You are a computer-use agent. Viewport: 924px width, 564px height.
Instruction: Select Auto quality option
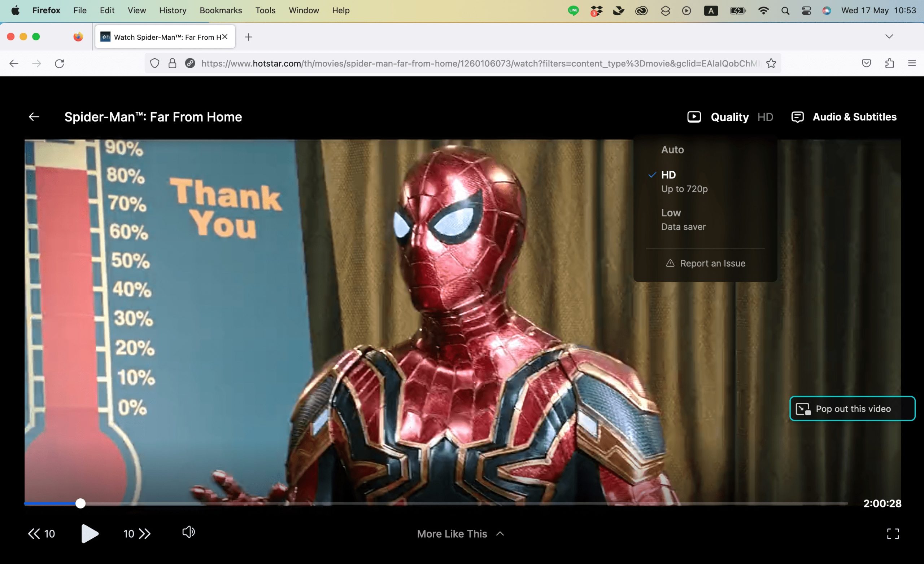[672, 150]
